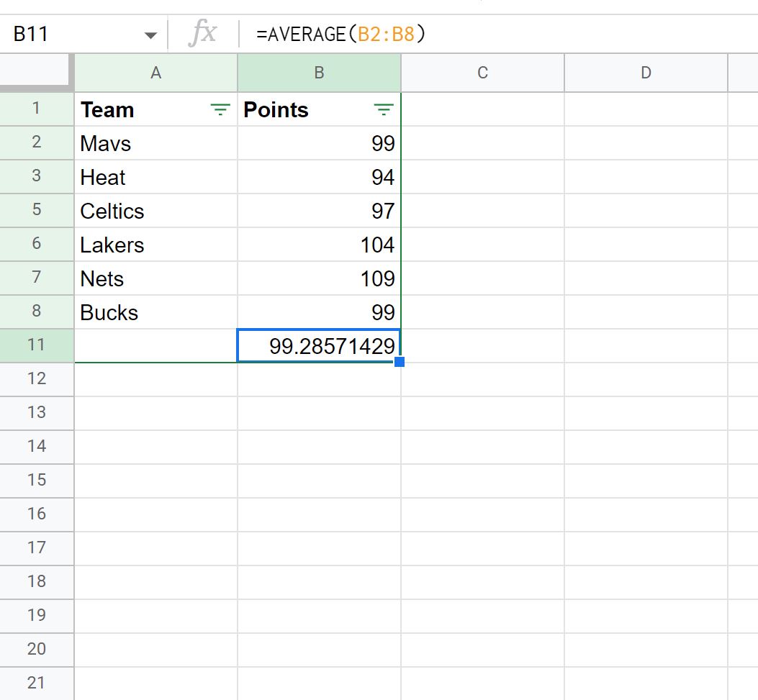Image resolution: width=758 pixels, height=700 pixels.
Task: Click the blue fill handle on B11
Action: 400,362
